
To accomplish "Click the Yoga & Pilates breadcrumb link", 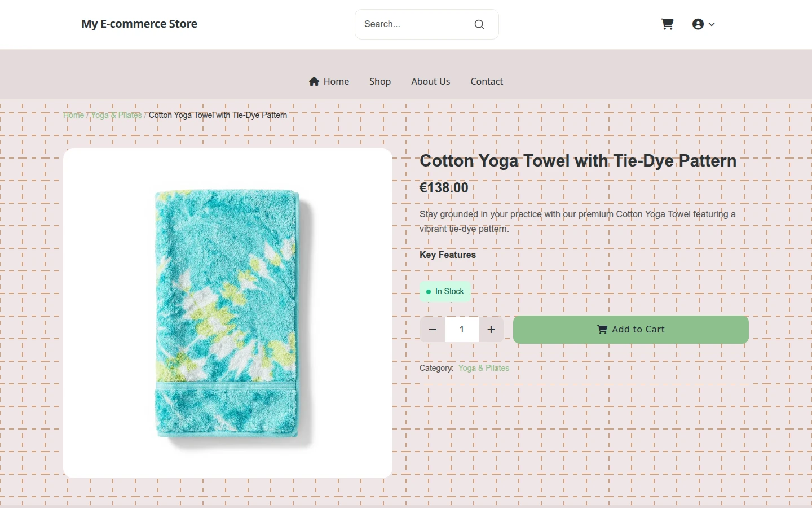I will [x=116, y=115].
